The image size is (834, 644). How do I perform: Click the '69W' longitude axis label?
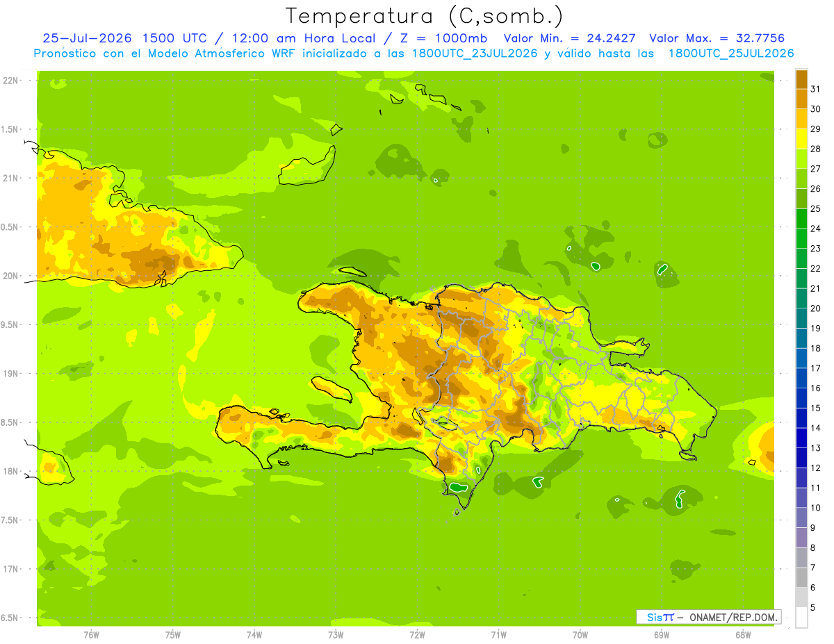click(662, 635)
